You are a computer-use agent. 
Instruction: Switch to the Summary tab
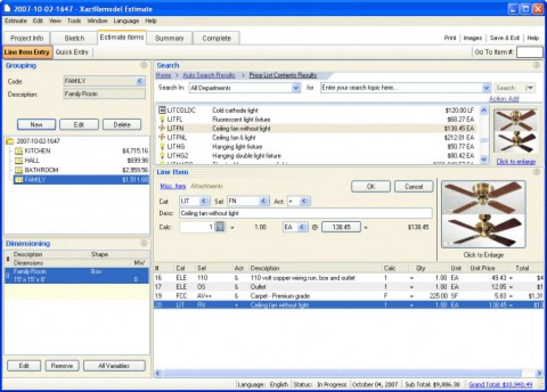[x=169, y=38]
